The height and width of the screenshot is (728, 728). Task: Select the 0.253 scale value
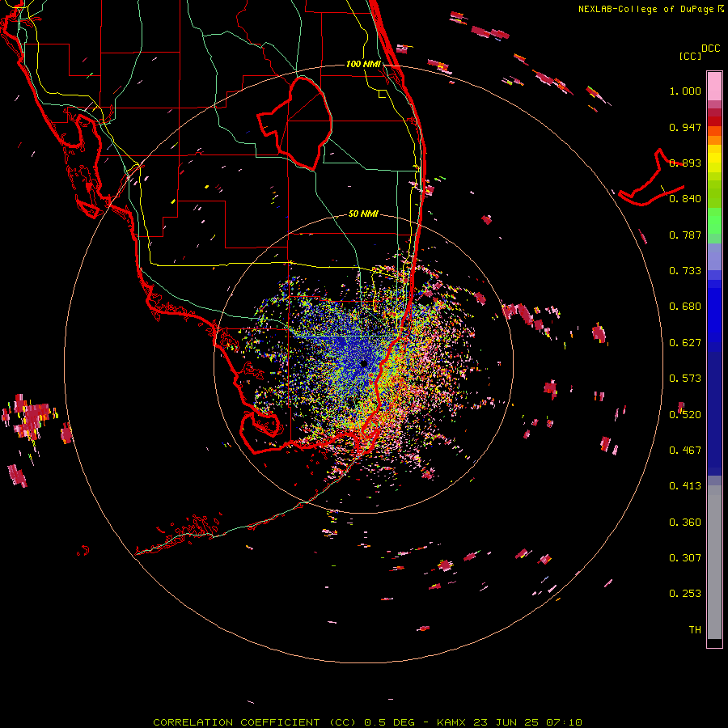coord(685,594)
